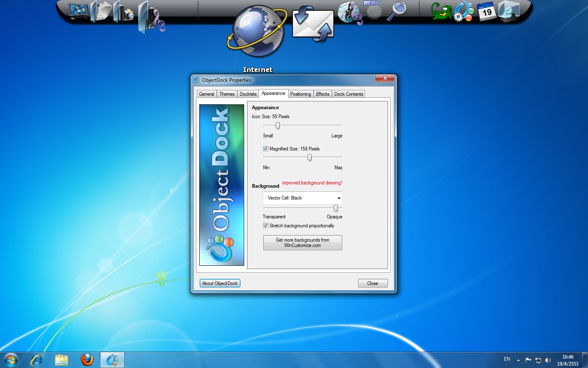Select the Themes tab

[227, 94]
